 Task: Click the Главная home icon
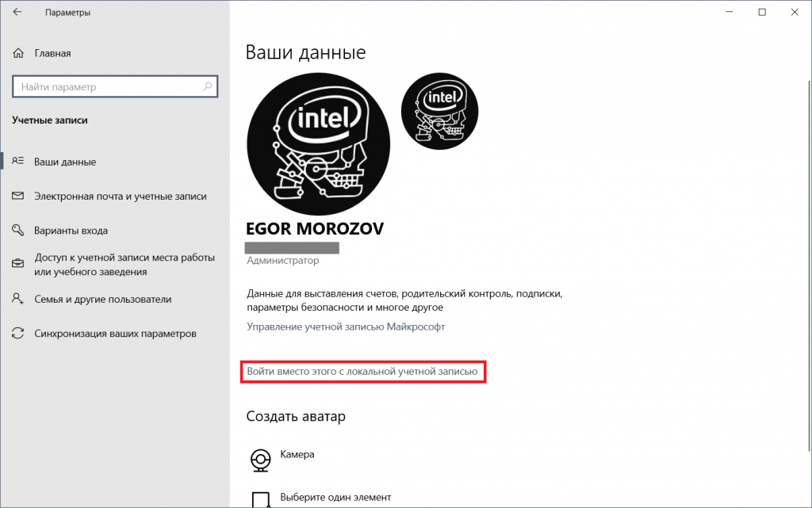[18, 53]
